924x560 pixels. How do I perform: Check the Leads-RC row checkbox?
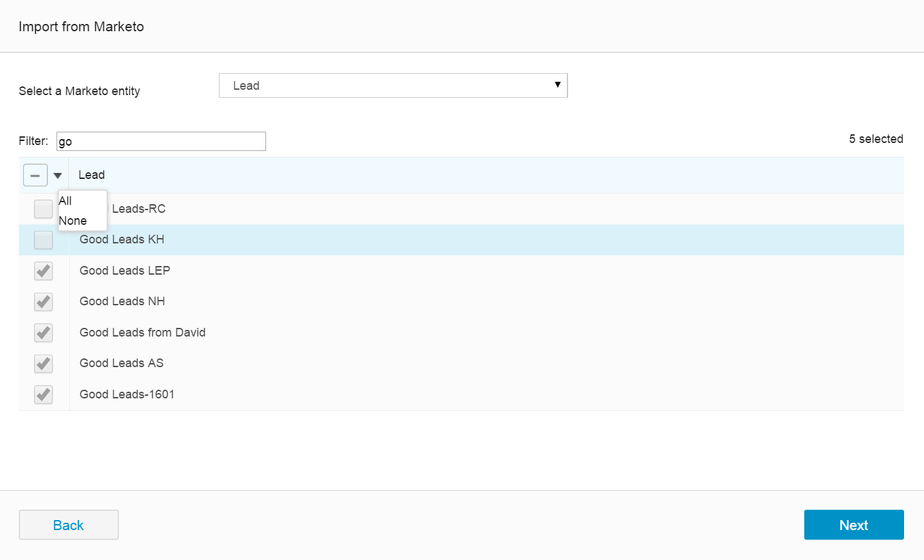pos(43,209)
